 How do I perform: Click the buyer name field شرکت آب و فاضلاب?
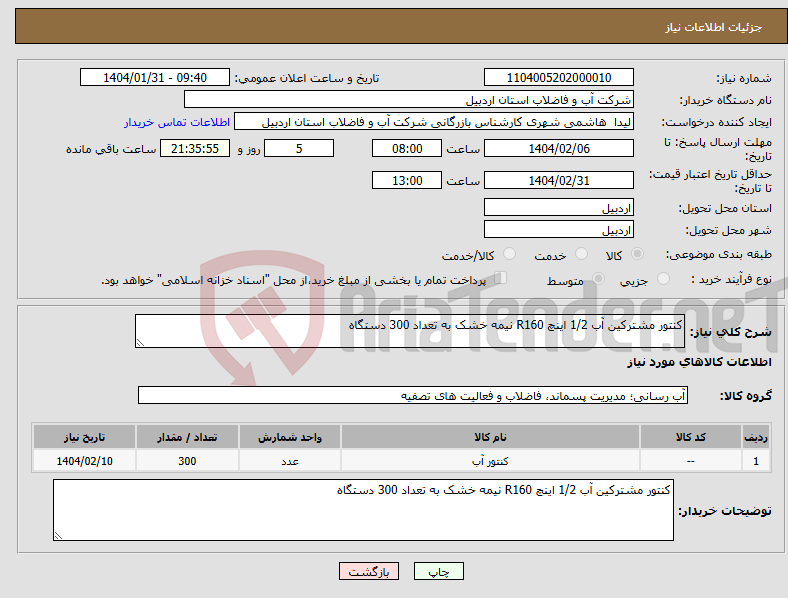[x=409, y=99]
